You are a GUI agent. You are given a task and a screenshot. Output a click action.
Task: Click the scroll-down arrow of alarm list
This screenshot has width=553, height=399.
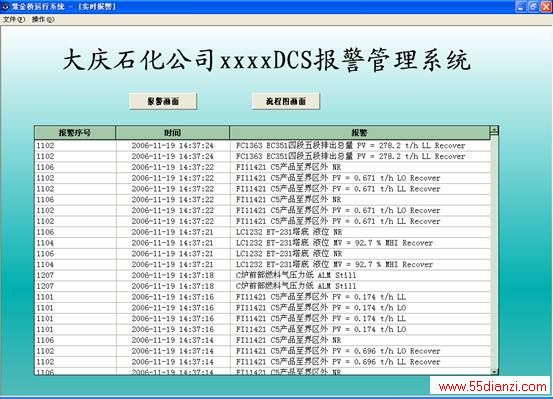pos(494,371)
